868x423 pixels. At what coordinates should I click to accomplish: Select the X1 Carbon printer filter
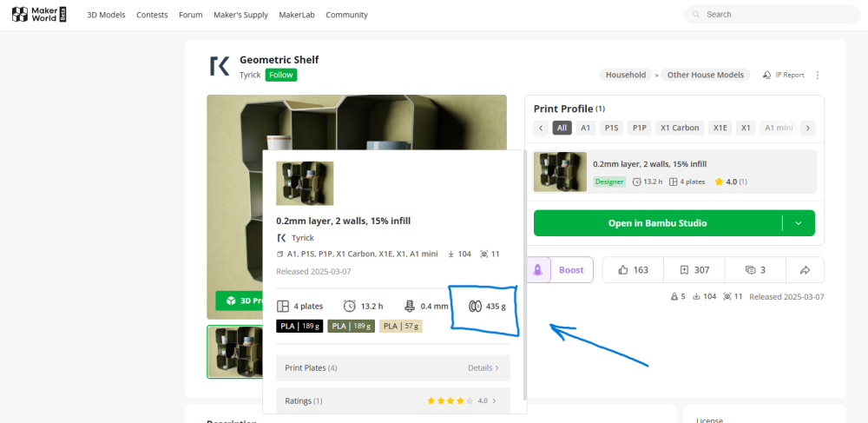[680, 128]
